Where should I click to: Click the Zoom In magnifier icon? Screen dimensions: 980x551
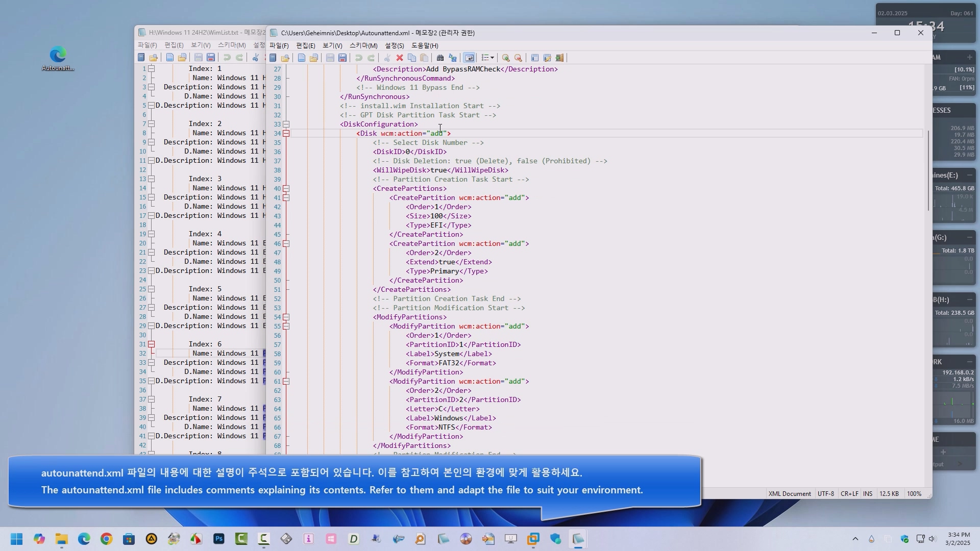(506, 58)
